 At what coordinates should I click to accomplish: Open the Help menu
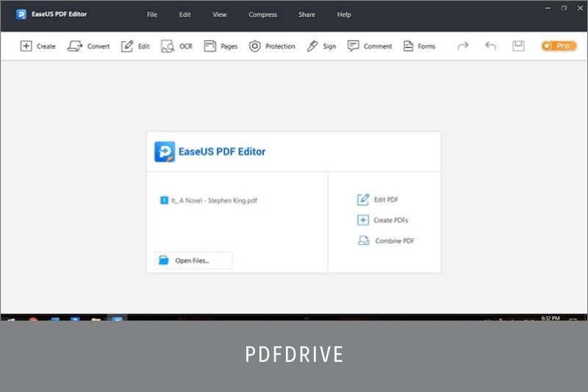click(x=344, y=15)
